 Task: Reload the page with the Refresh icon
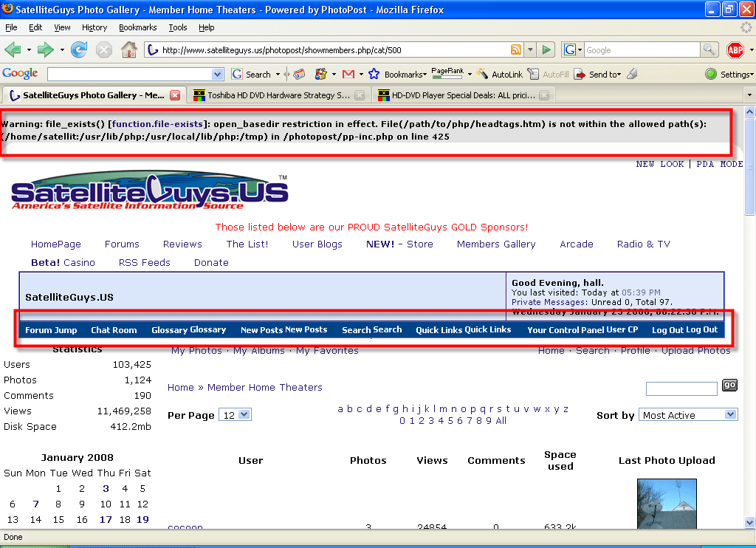79,49
